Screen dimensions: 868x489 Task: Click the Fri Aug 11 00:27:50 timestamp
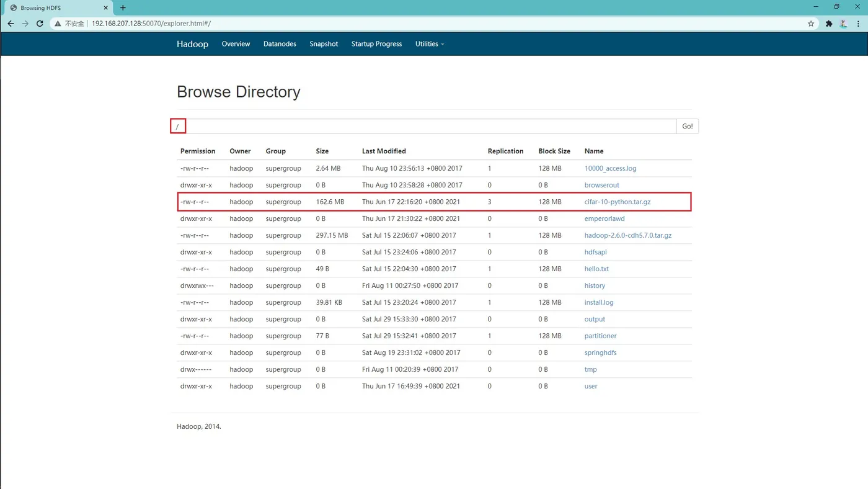click(x=410, y=285)
